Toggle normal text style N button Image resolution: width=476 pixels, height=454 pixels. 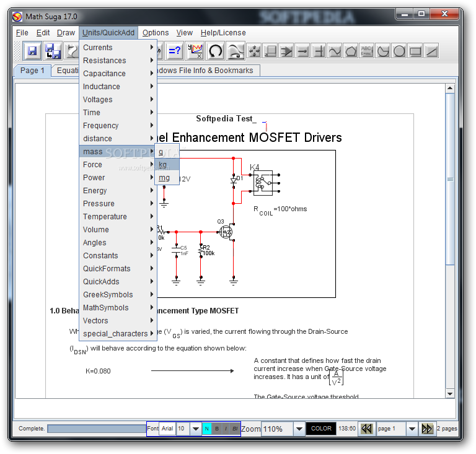pos(207,429)
